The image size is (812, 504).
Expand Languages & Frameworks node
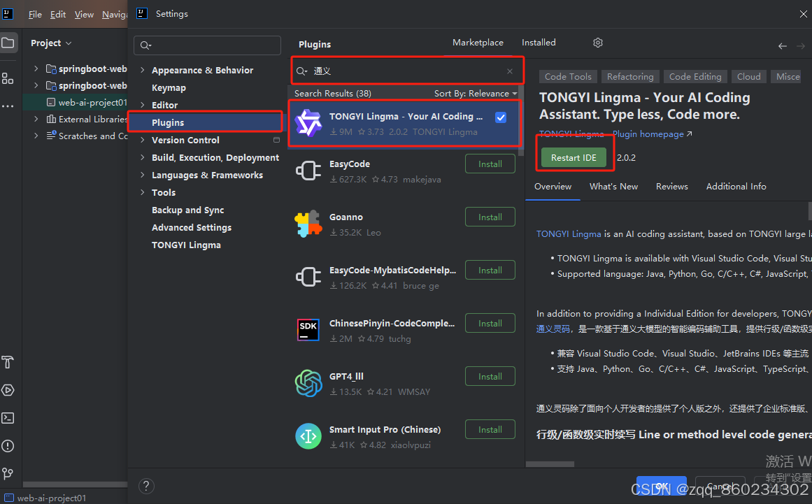(x=142, y=175)
